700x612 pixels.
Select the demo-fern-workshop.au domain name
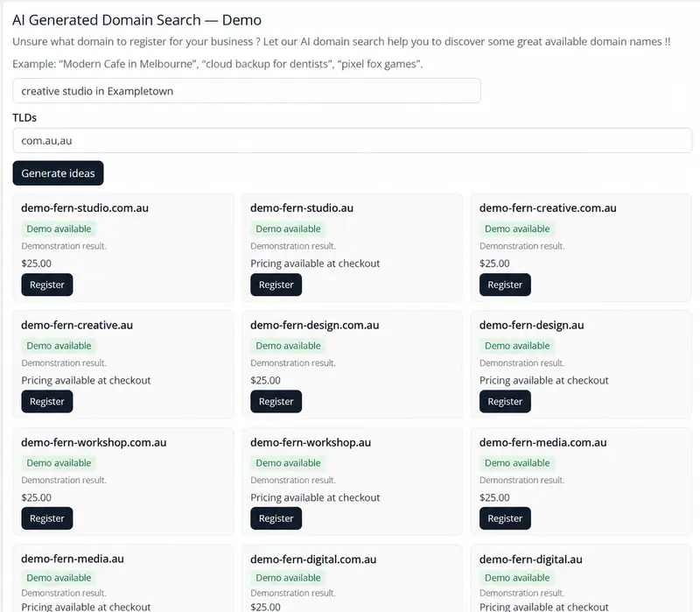pyautogui.click(x=311, y=442)
